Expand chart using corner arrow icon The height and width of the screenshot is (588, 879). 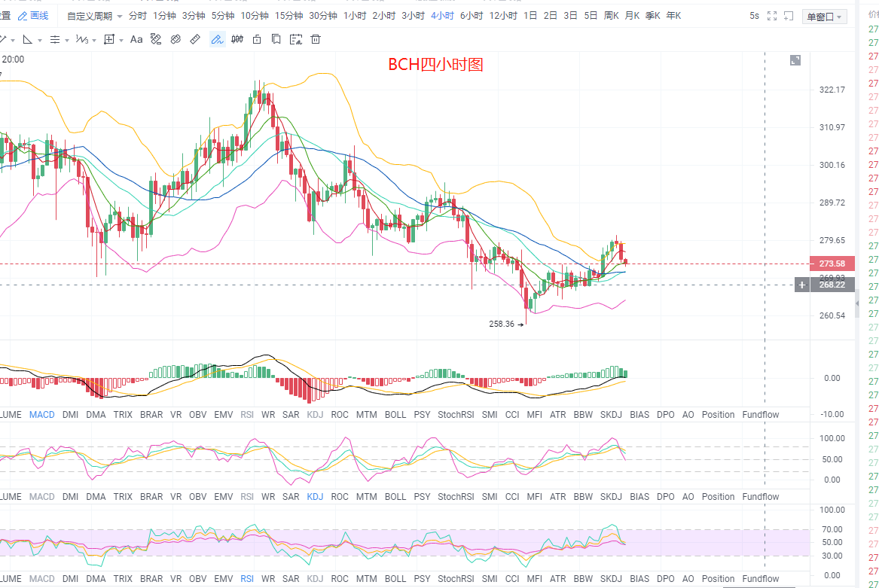click(x=795, y=60)
